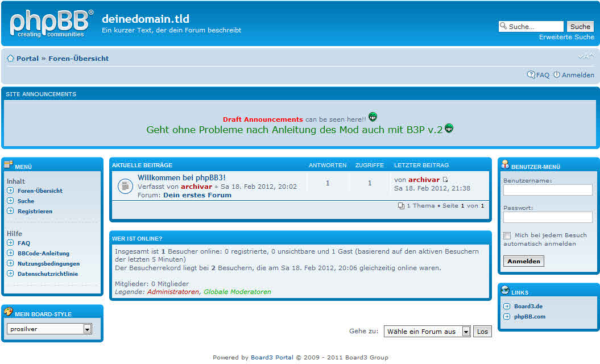Click the font size change icon

pos(586,56)
